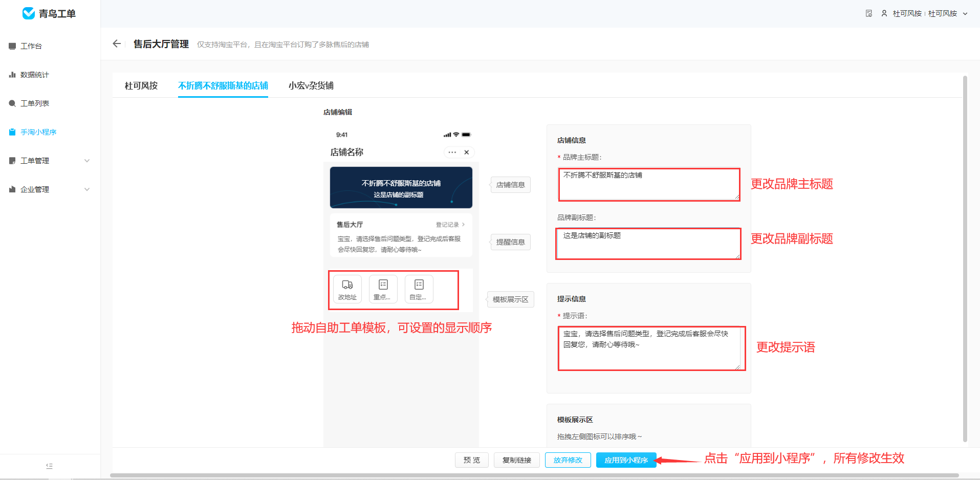Expand the 企业管理 chevron
Viewport: 980px width, 480px height.
87,189
